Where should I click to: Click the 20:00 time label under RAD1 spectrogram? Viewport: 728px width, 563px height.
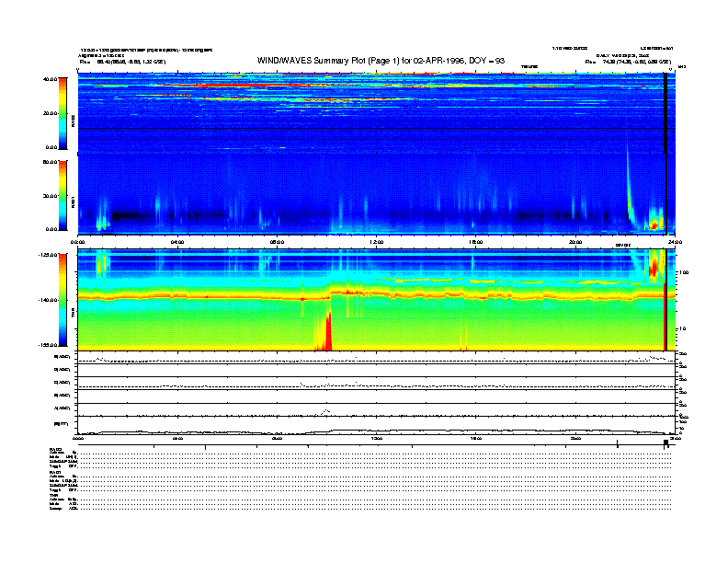(x=575, y=242)
